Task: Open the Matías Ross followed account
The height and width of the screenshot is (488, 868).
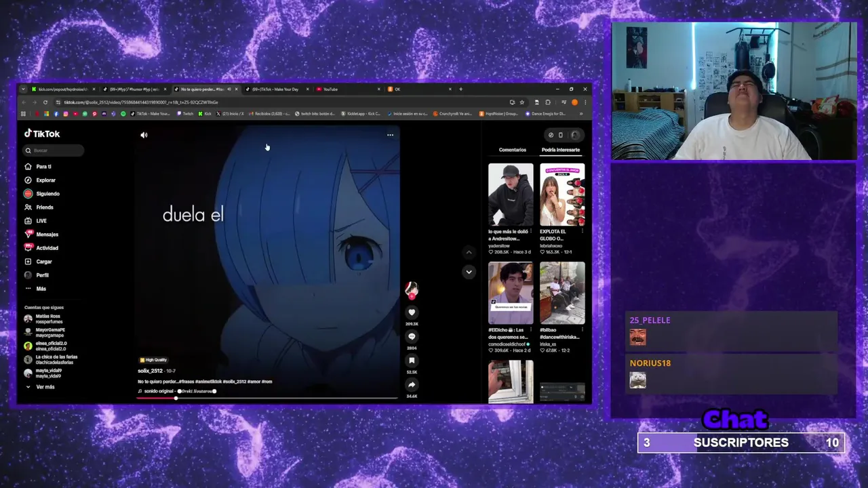Action: (44, 319)
